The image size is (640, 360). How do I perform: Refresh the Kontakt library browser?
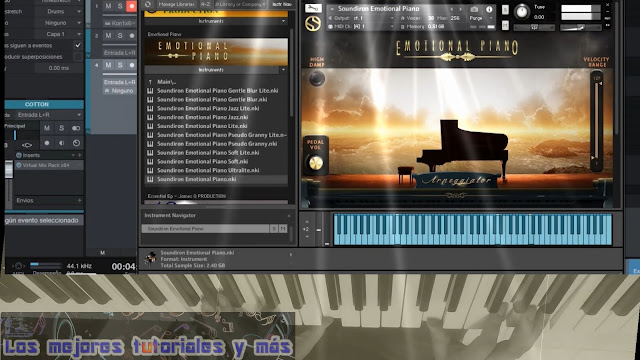[148, 4]
